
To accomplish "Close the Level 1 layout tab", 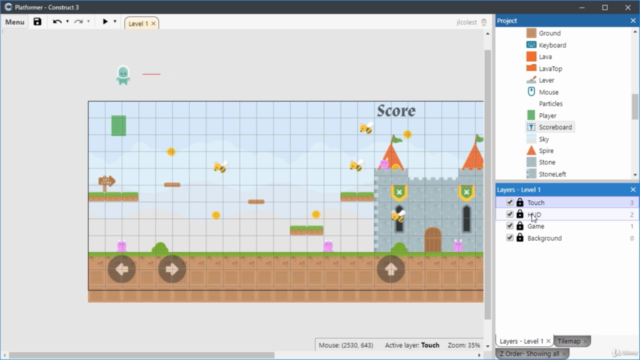I will click(x=153, y=24).
